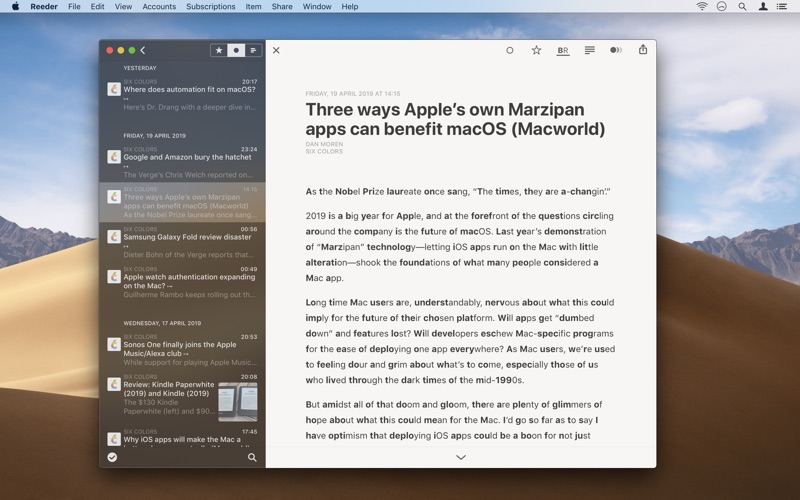800x500 pixels.
Task: Open the Accounts menu
Action: tap(159, 6)
